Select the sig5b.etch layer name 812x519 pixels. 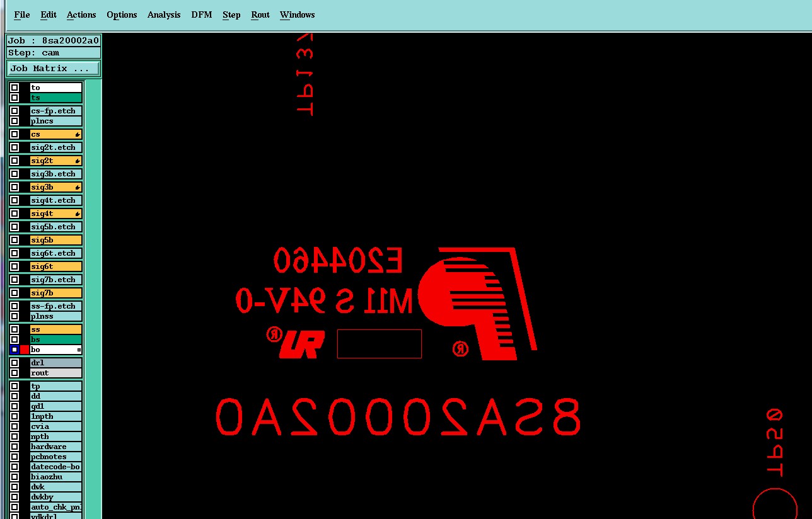tap(56, 227)
